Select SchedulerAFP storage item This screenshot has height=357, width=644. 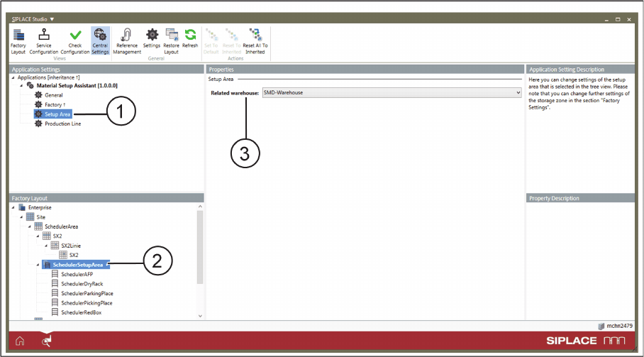pyautogui.click(x=77, y=274)
